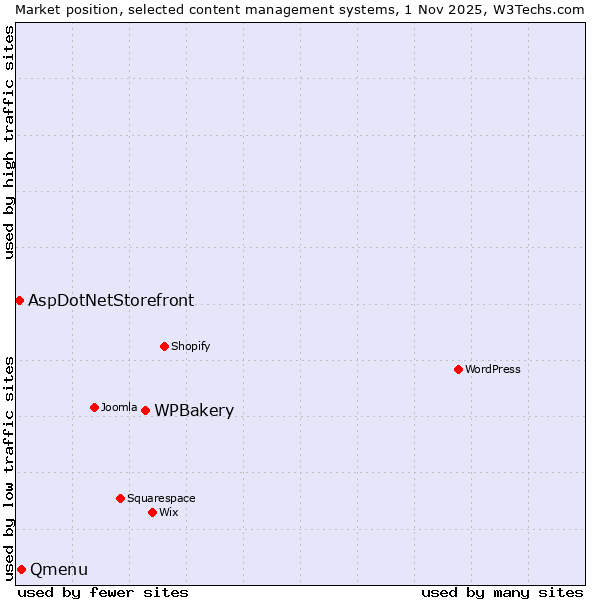Click the Joomla label text

click(119, 407)
